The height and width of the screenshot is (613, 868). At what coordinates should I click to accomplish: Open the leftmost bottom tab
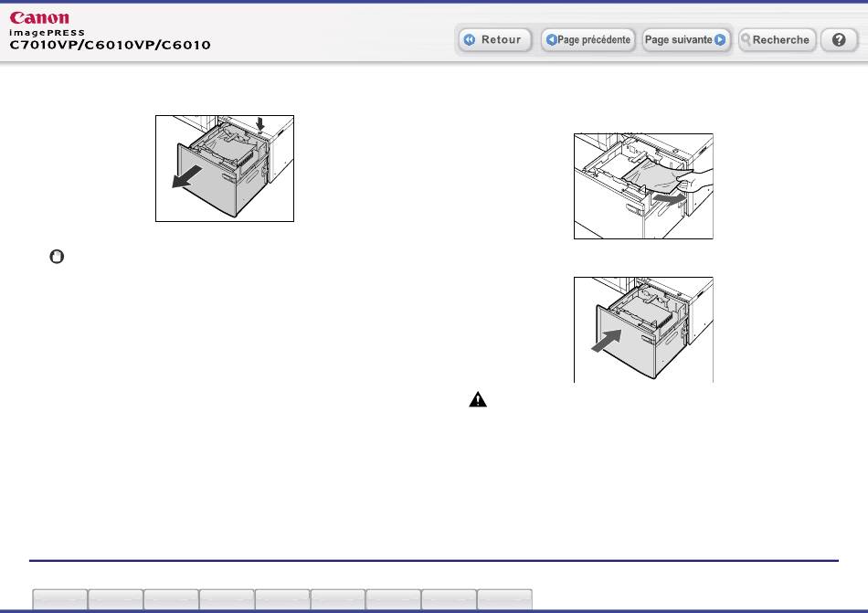tap(60, 599)
